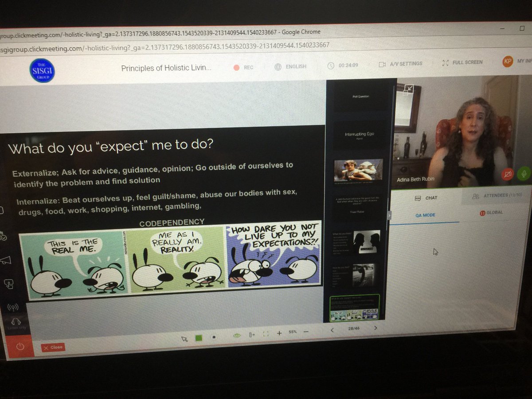This screenshot has height=399, width=532.
Task: Open the ENGLISH language selector
Action: coord(290,66)
